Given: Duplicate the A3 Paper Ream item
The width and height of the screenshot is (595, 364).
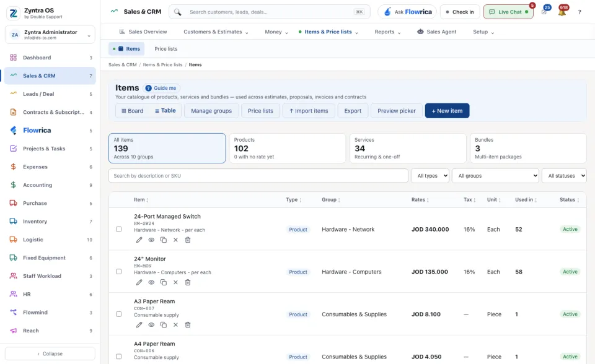Looking at the screenshot, I should pos(164,325).
